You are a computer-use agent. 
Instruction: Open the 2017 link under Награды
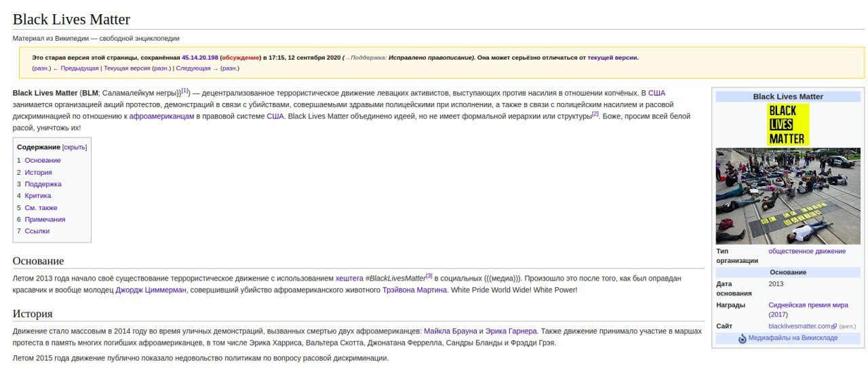coord(778,315)
